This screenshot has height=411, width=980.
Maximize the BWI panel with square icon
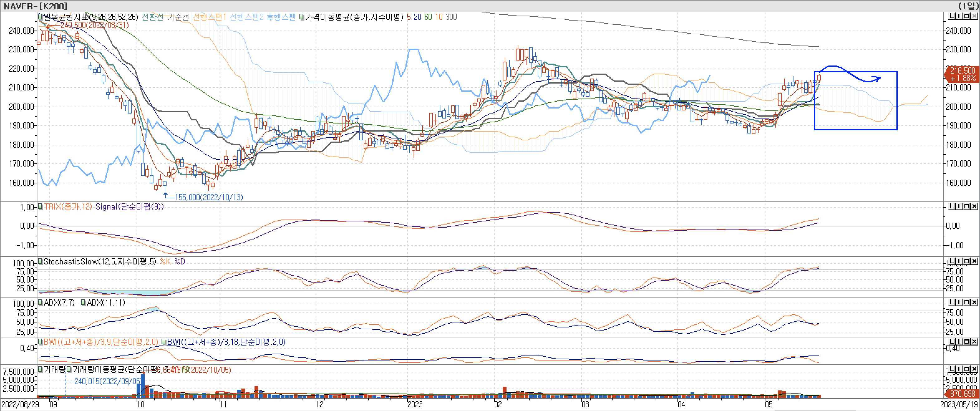point(967,342)
